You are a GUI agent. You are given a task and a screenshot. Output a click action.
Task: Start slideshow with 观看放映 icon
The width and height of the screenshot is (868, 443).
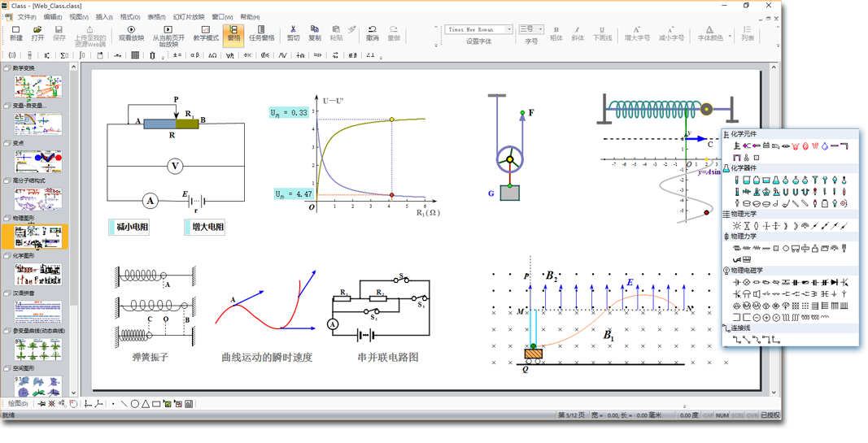131,33
